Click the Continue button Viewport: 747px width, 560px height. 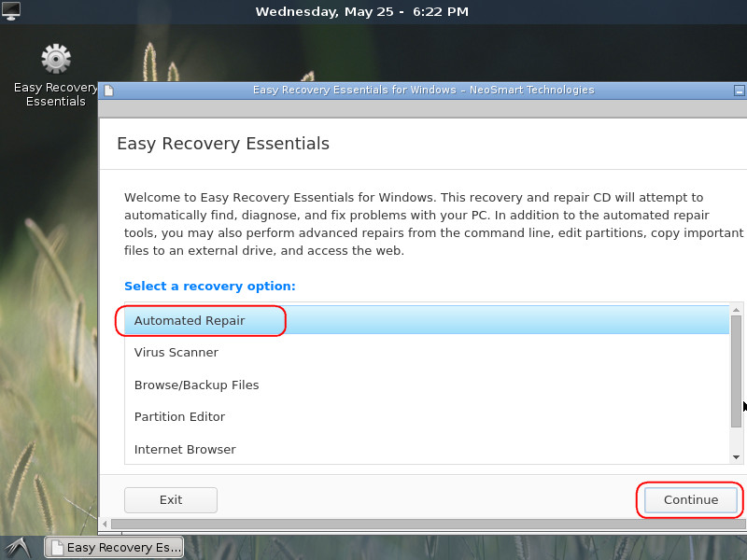point(691,500)
